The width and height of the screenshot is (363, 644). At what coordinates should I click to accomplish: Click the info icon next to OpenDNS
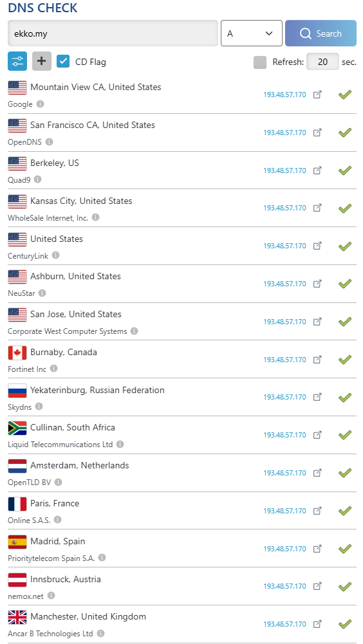click(50, 142)
